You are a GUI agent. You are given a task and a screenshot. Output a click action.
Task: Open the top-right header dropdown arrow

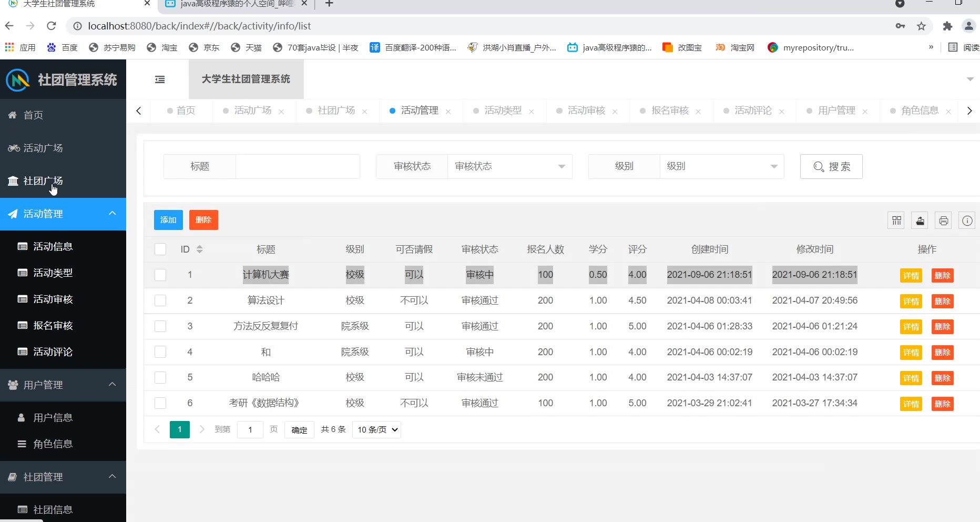point(970,79)
